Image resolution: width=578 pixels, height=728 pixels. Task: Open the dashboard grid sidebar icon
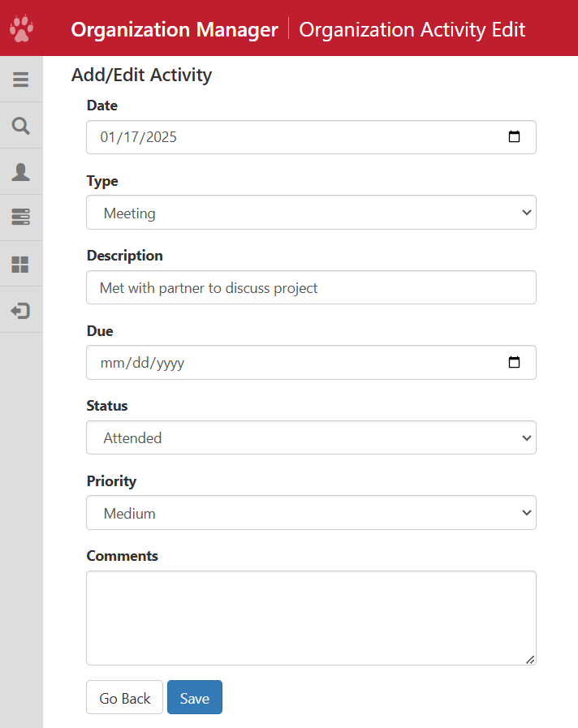[21, 265]
